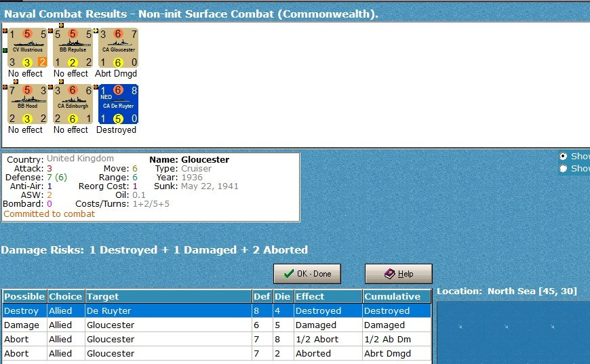Click 'No effect' under BB Repulse
590x364 pixels.
[71, 73]
